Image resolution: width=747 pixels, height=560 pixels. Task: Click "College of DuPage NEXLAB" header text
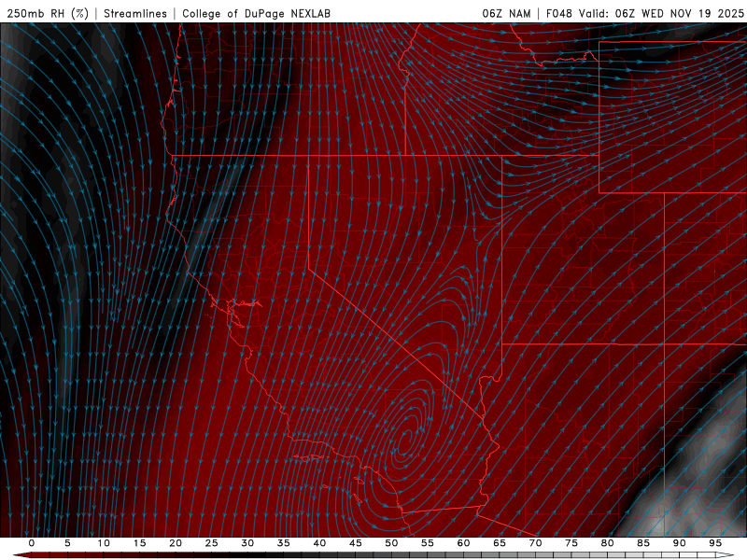(x=256, y=13)
